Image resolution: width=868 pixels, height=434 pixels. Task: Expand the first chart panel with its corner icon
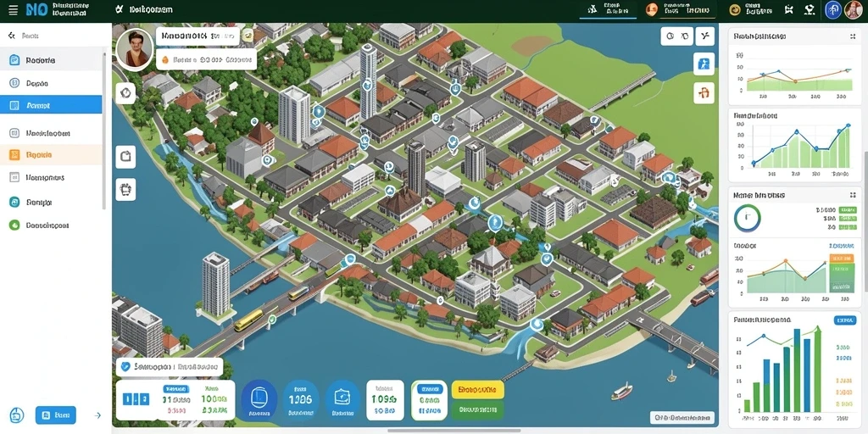853,36
